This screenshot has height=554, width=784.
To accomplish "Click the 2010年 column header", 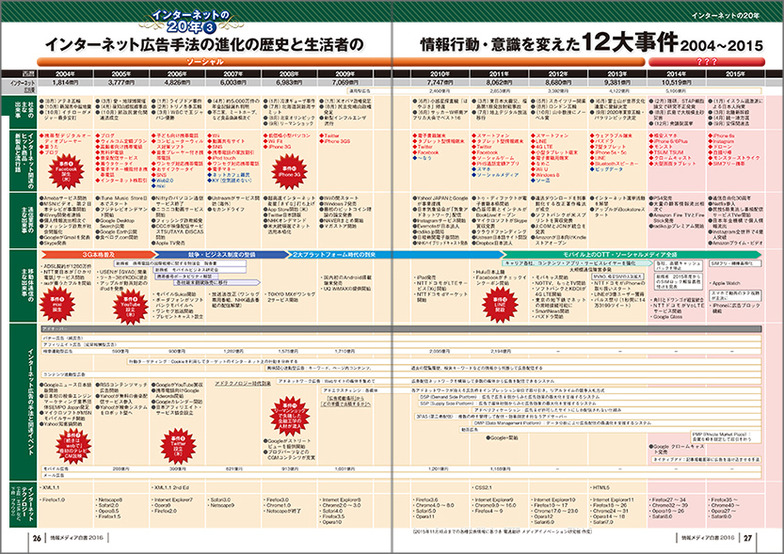I will tap(440, 74).
